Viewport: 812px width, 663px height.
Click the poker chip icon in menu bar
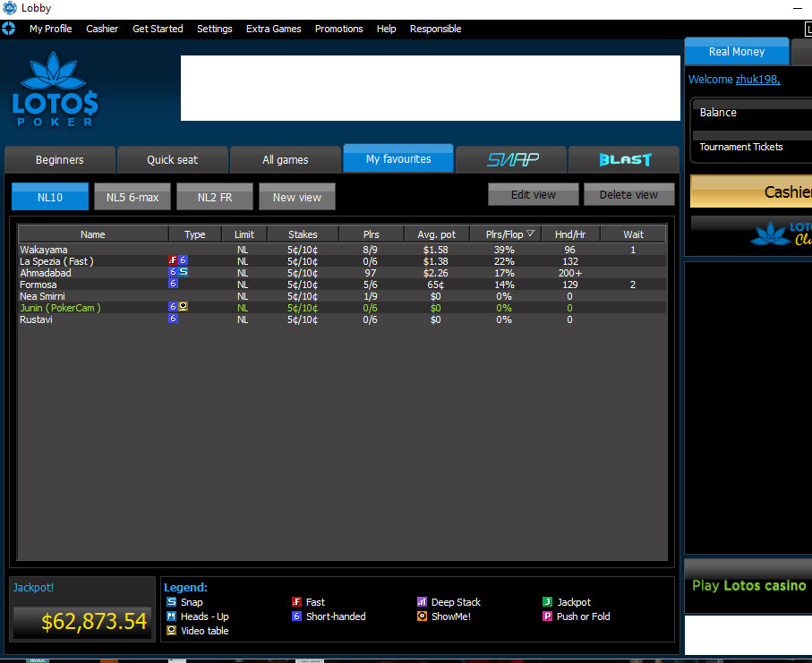click(x=9, y=29)
